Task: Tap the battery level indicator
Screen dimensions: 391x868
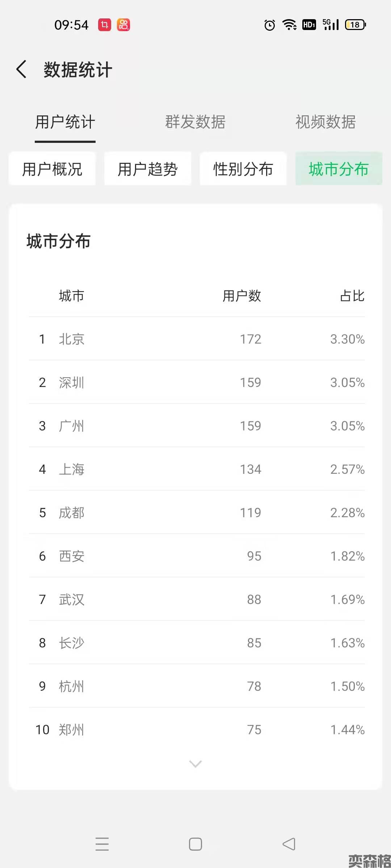Action: tap(356, 25)
